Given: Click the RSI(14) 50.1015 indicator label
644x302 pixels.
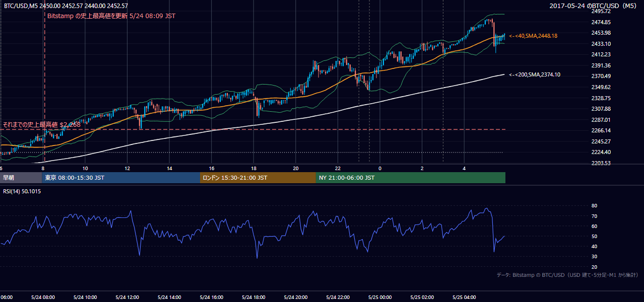Looking at the screenshot, I should pos(23,191).
